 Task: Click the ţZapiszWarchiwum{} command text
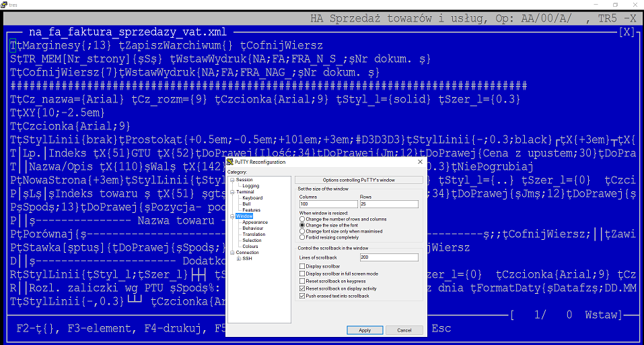pos(176,45)
